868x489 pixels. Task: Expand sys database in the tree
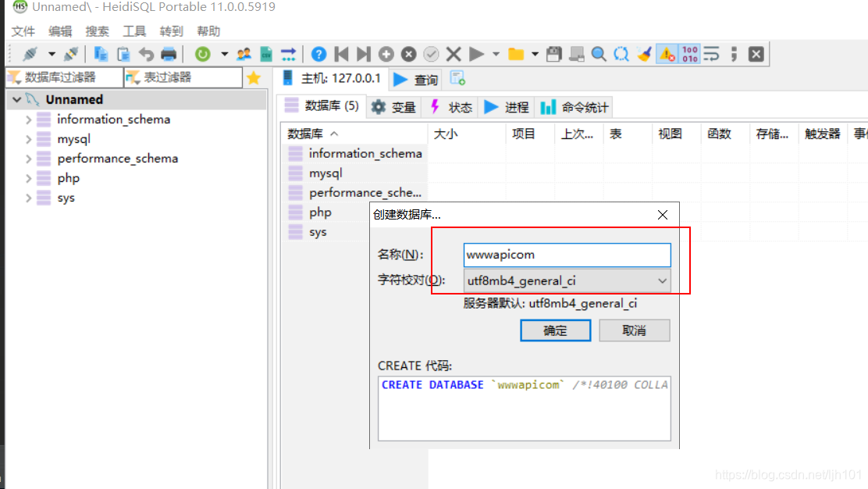[x=29, y=198]
